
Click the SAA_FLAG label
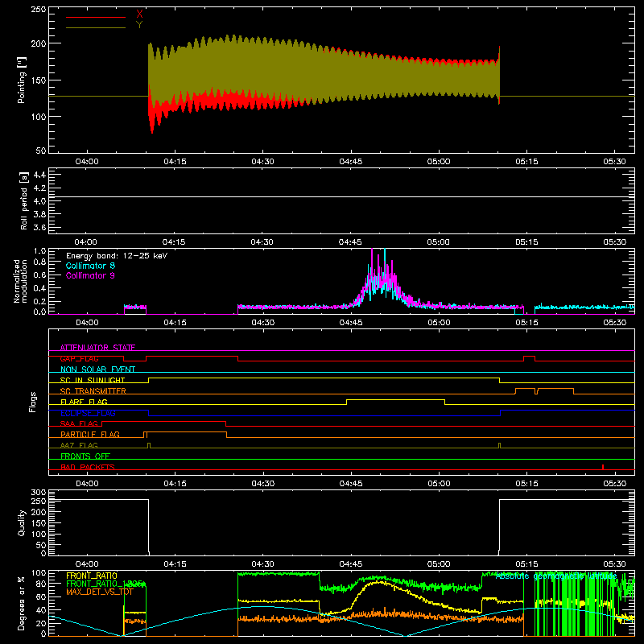[x=79, y=423]
